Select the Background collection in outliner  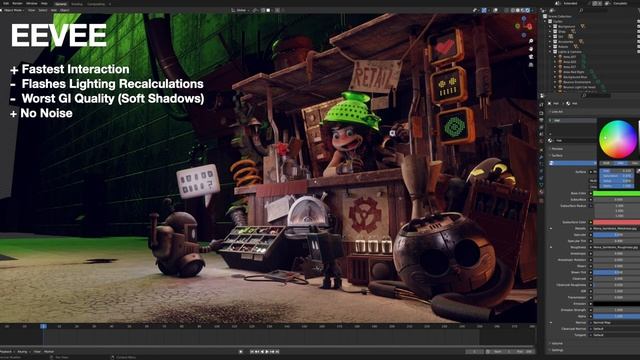point(567,27)
